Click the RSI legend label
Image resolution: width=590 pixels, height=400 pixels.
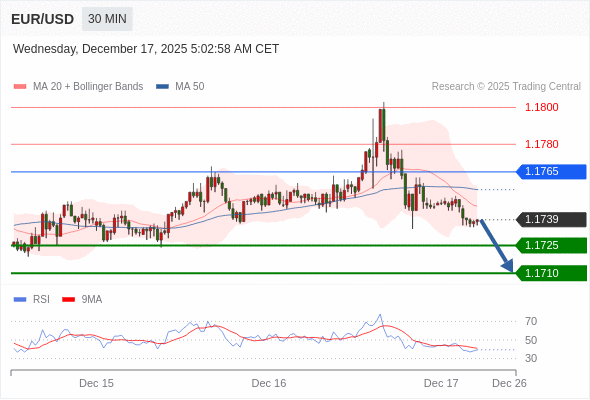41,300
